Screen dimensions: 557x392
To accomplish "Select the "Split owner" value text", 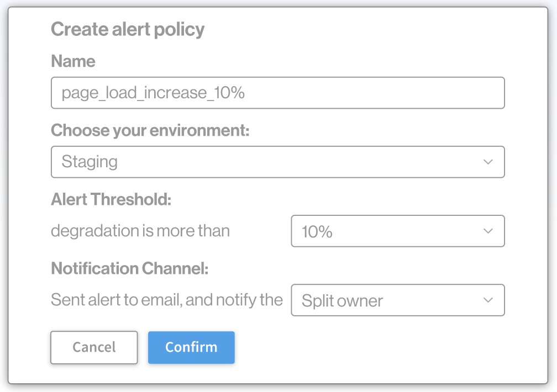I will [x=342, y=300].
